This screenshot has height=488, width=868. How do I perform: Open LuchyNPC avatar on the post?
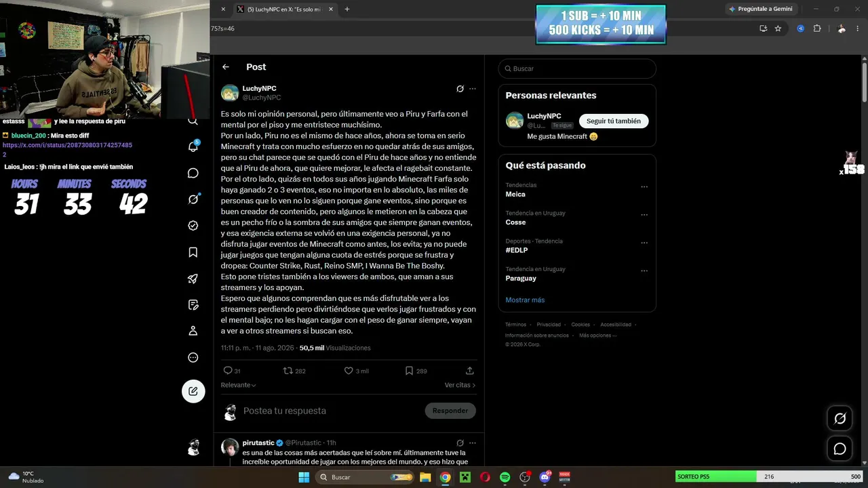pyautogui.click(x=230, y=93)
